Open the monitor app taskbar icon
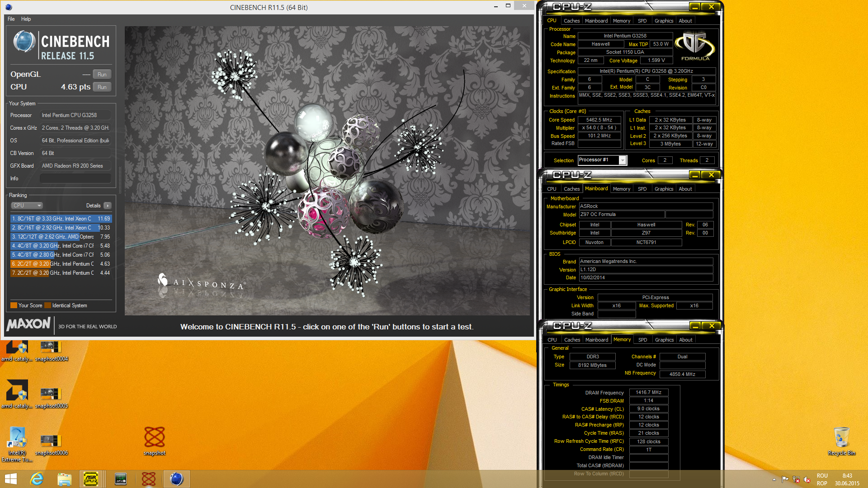 tap(121, 479)
